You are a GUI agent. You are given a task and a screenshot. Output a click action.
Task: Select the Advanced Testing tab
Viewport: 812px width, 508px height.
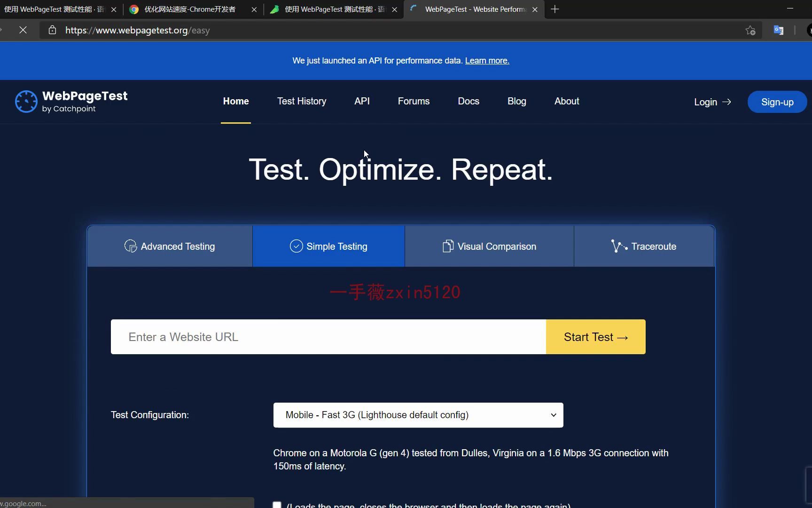tap(170, 246)
